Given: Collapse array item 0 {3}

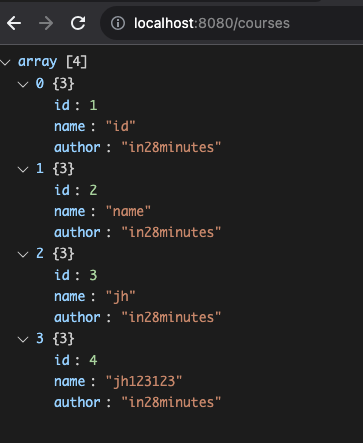Looking at the screenshot, I should (x=23, y=84).
